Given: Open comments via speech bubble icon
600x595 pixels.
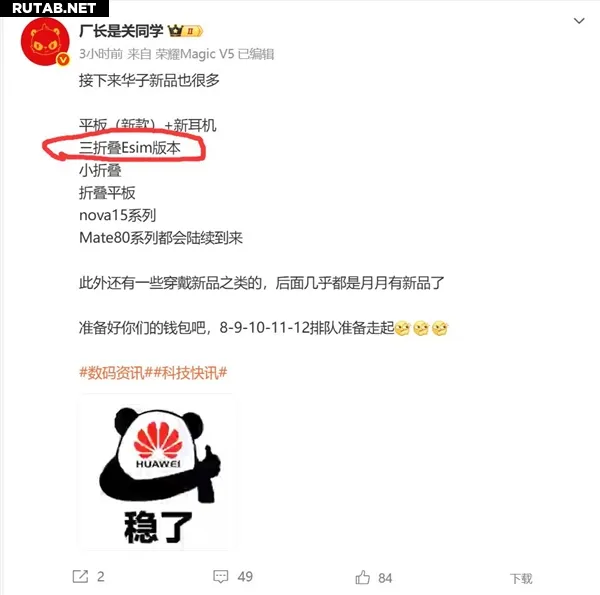Looking at the screenshot, I should pyautogui.click(x=220, y=576).
